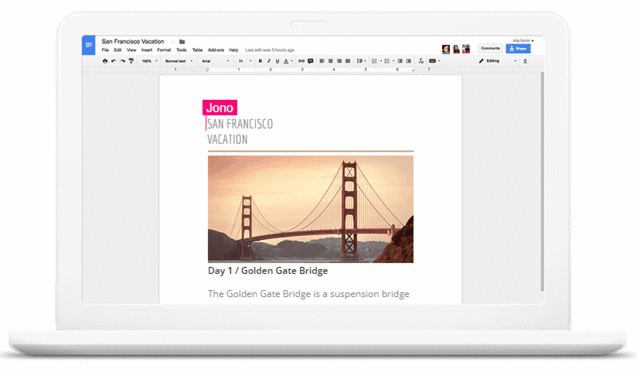Star the San Francisco Vacation document
This screenshot has height=376, width=640.
click(x=173, y=42)
